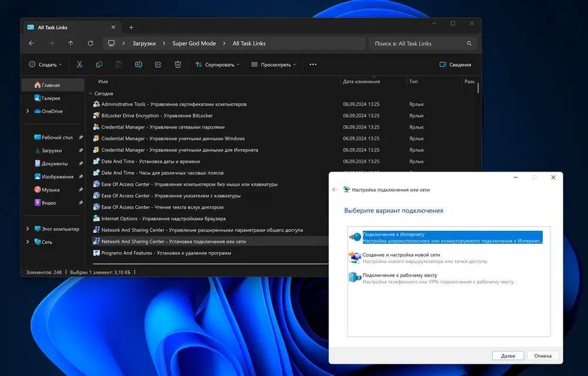Click the Rename icon in toolbar

click(138, 65)
